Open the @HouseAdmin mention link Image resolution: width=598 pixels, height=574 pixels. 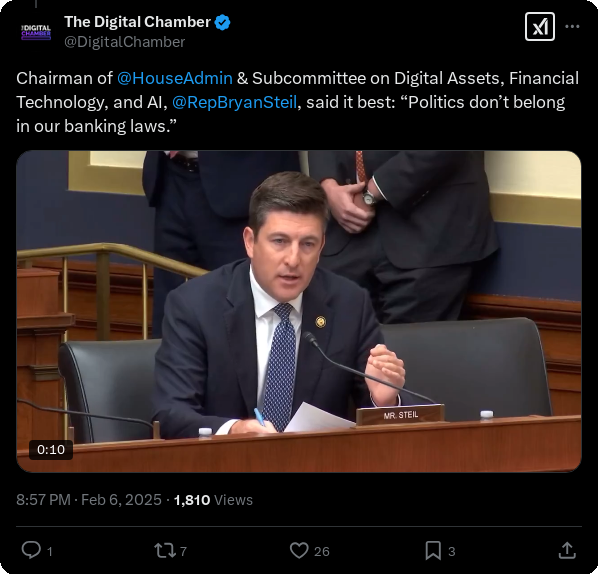tap(175, 78)
